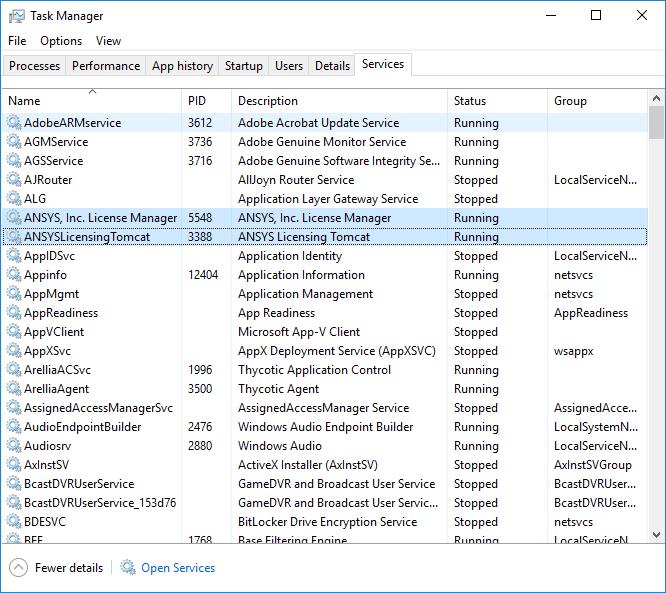Select the AdobeARMservice name text
Image resolution: width=666 pixels, height=593 pixels.
click(73, 123)
